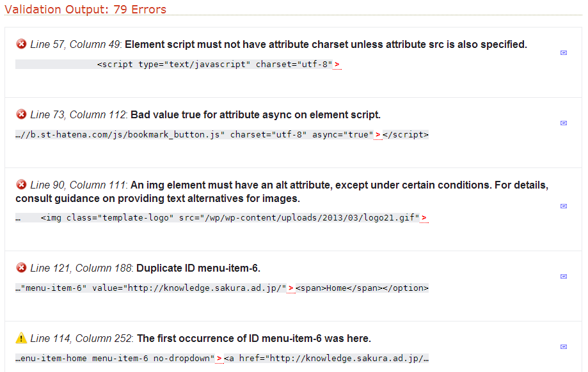This screenshot has height=372, width=588.
Task: Click the envelope icon for the Line 57 error
Action: (x=564, y=53)
